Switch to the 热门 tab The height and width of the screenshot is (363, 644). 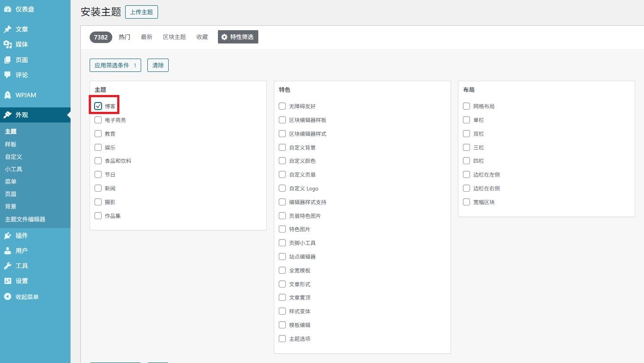point(125,37)
